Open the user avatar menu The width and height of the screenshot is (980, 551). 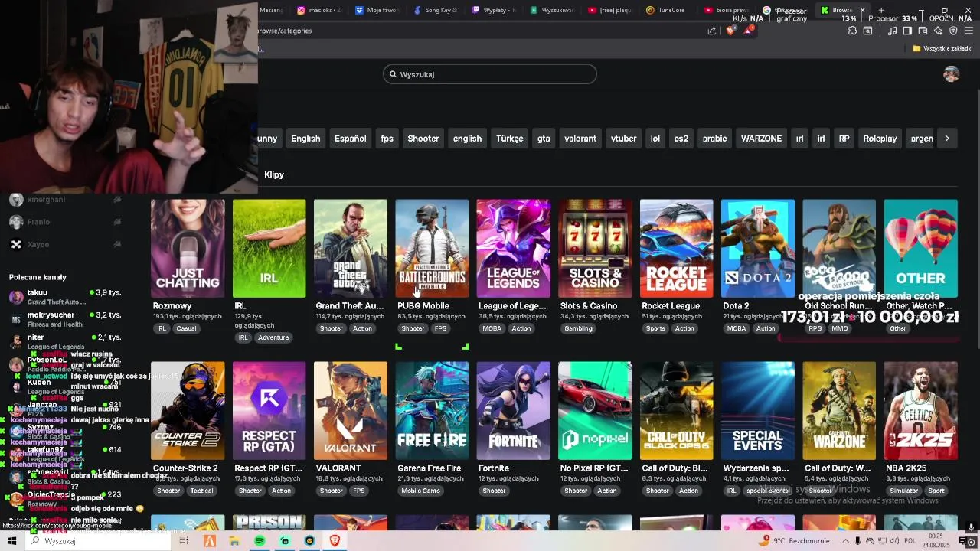click(x=951, y=74)
